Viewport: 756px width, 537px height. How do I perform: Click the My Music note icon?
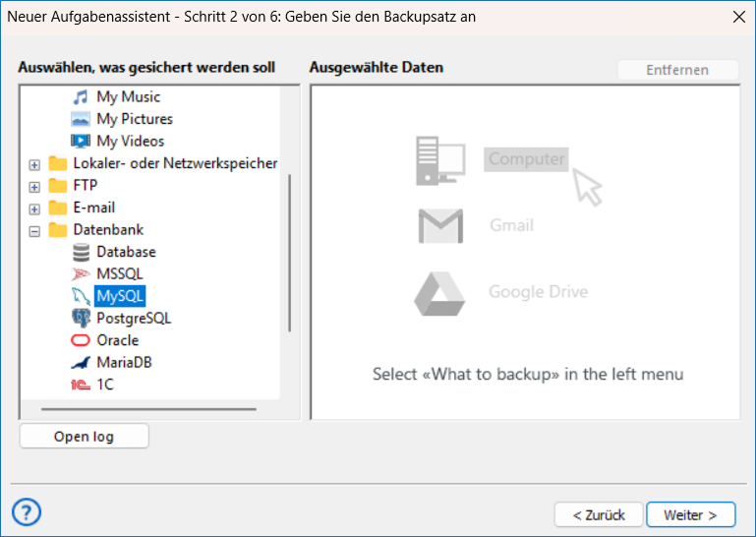pyautogui.click(x=81, y=97)
